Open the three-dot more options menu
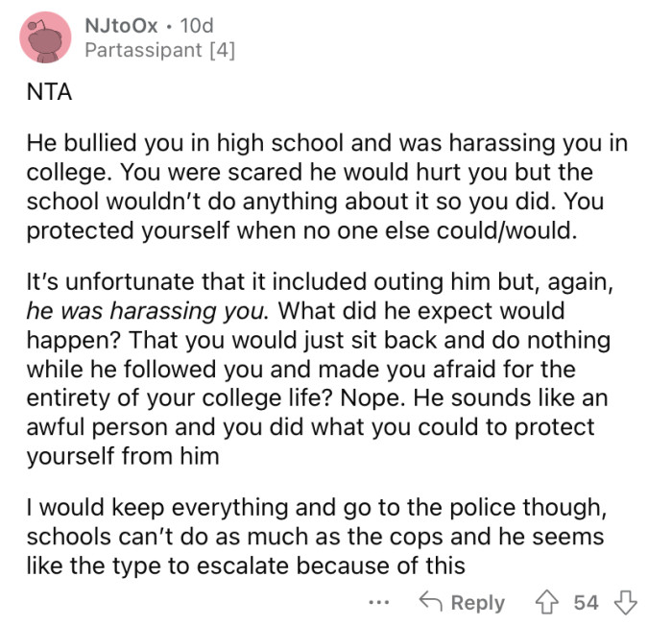Viewport: 672px width, 625px height. click(379, 603)
